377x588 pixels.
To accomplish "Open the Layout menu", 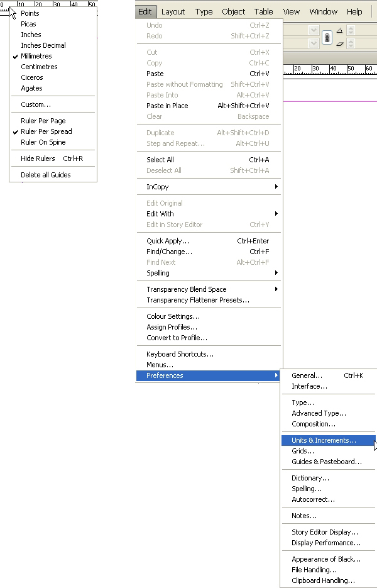I will coord(173,11).
